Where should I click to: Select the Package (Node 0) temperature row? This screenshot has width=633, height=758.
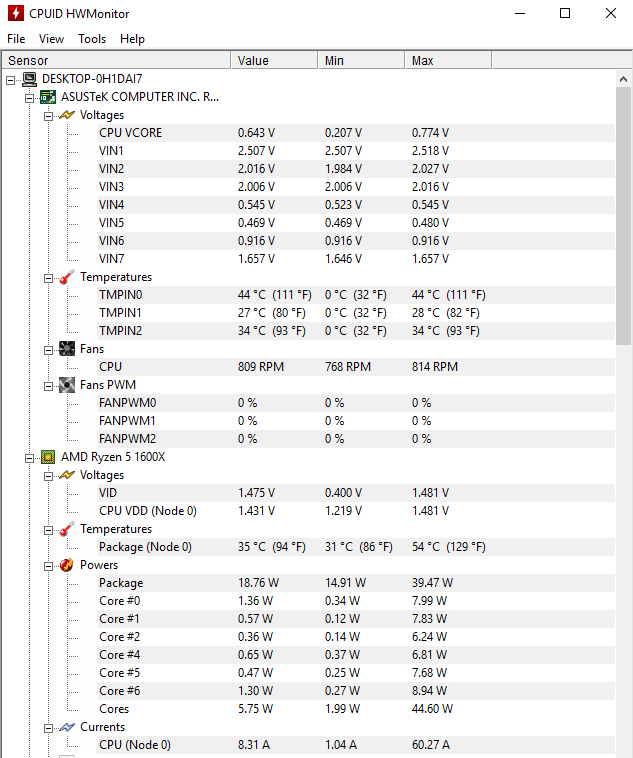(356, 547)
